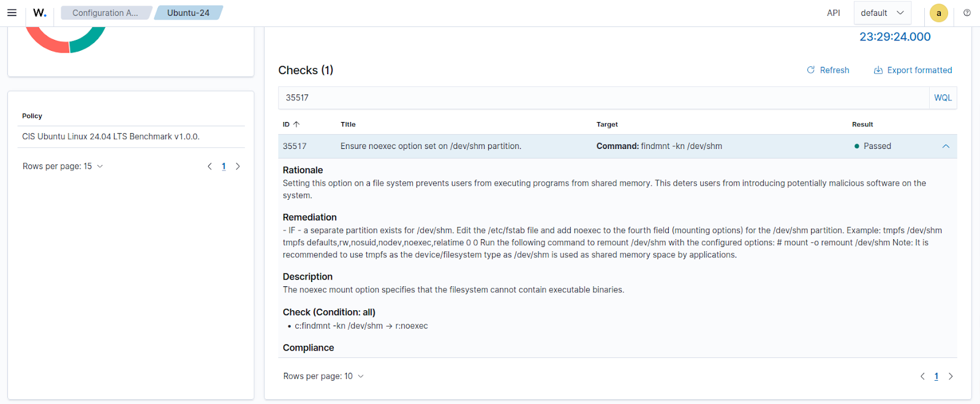Click the checks search field
The height and width of the screenshot is (404, 980).
tap(603, 98)
